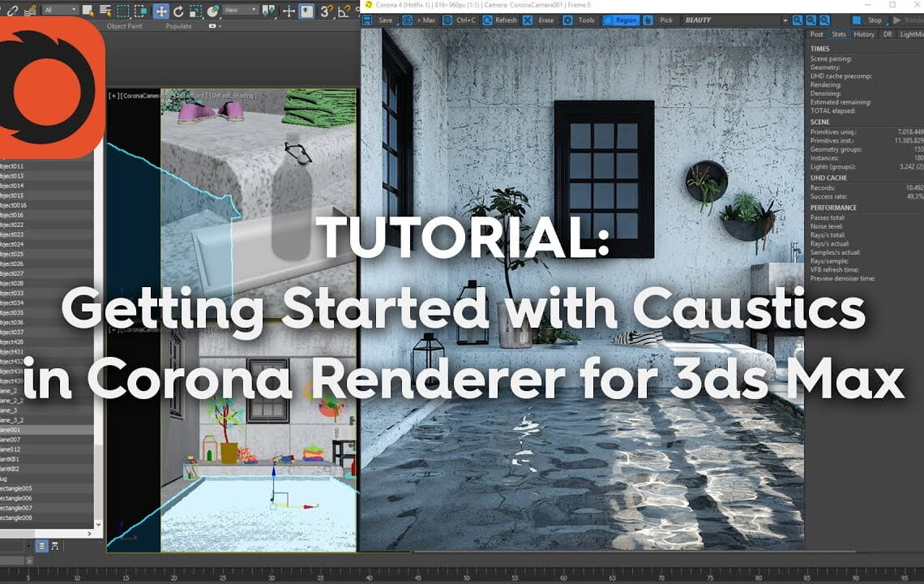Click the zoom in magnifier icon

[x=798, y=20]
